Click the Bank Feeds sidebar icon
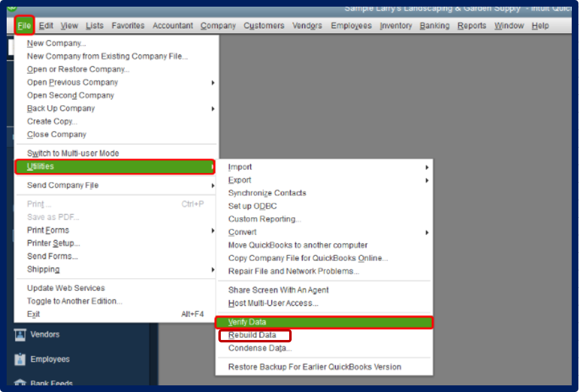This screenshot has height=392, width=579. [x=20, y=382]
